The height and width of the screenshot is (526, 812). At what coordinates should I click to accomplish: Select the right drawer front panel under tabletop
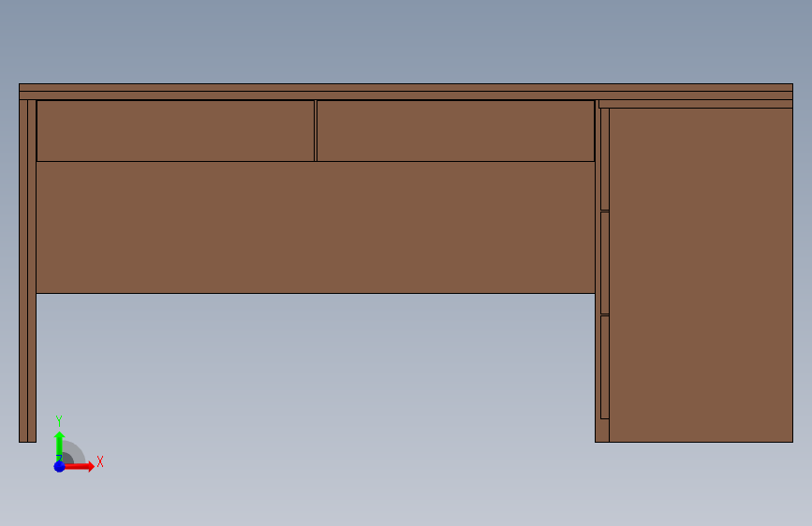click(455, 131)
